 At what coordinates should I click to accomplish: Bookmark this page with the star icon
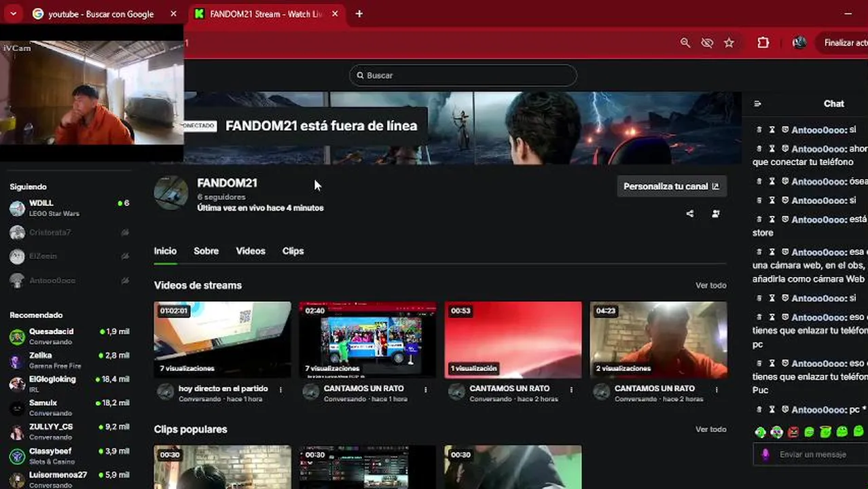coord(729,43)
